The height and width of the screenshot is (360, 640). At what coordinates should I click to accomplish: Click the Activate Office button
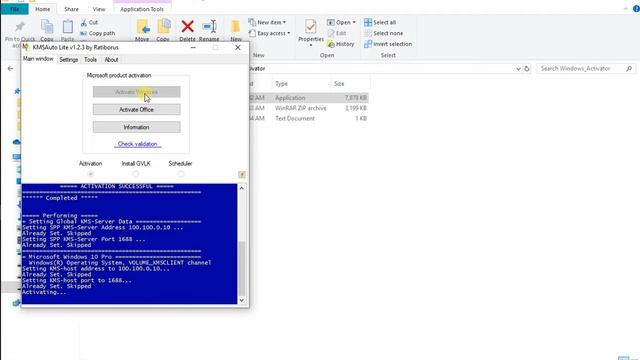point(136,109)
